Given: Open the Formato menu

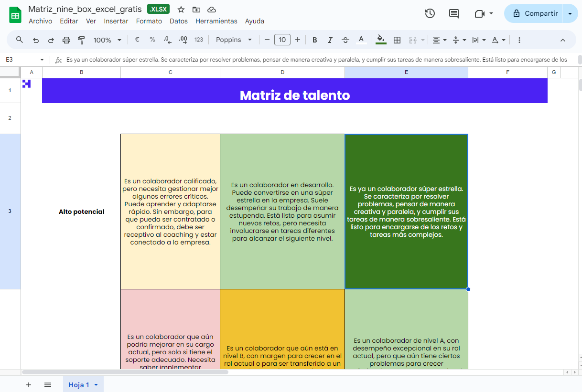Looking at the screenshot, I should [x=149, y=21].
